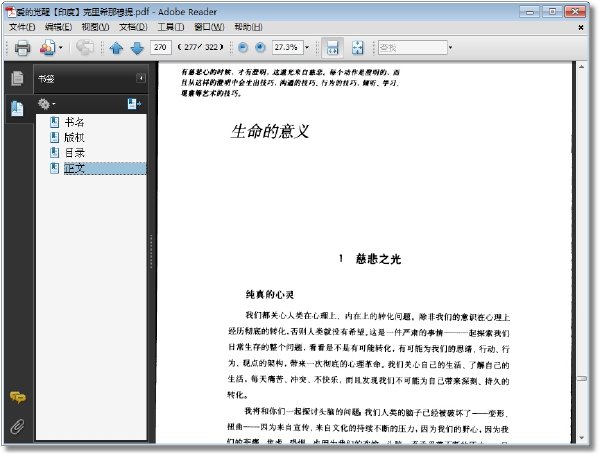This screenshot has height=456, width=600.
Task: Toggle fit width scrolling mode icon
Action: (x=332, y=48)
